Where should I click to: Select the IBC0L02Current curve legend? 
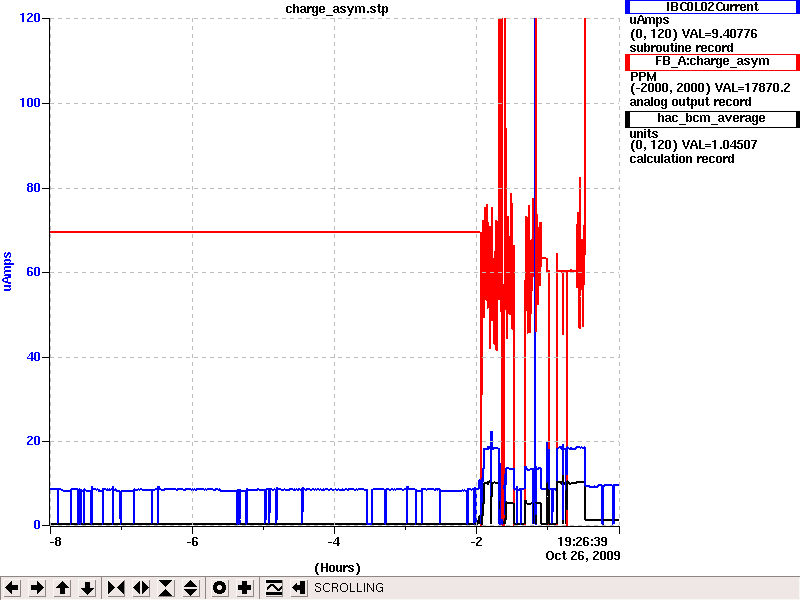coord(712,7)
